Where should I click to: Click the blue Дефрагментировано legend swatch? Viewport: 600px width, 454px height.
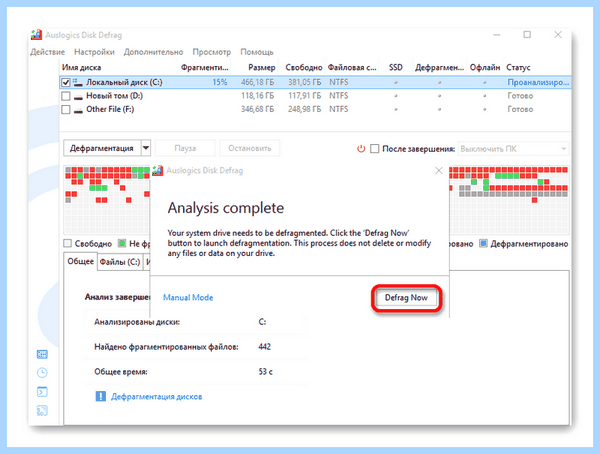click(483, 243)
